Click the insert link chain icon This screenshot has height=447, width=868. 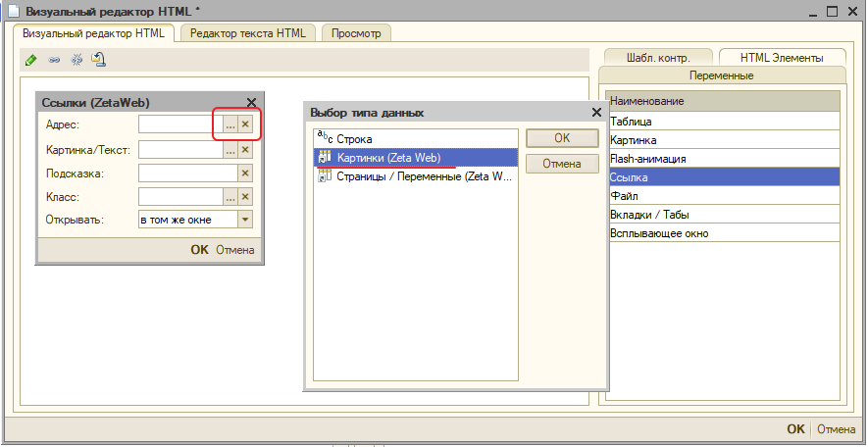[54, 60]
